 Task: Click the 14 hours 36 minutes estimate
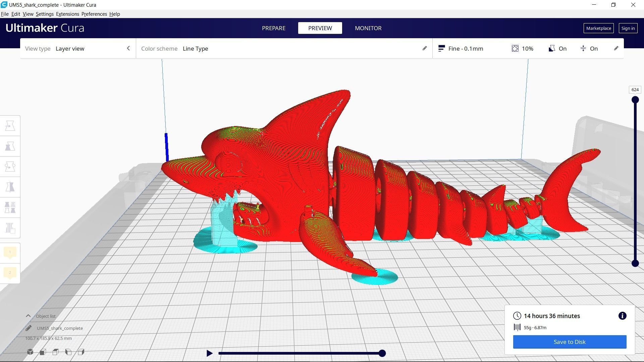pyautogui.click(x=552, y=316)
